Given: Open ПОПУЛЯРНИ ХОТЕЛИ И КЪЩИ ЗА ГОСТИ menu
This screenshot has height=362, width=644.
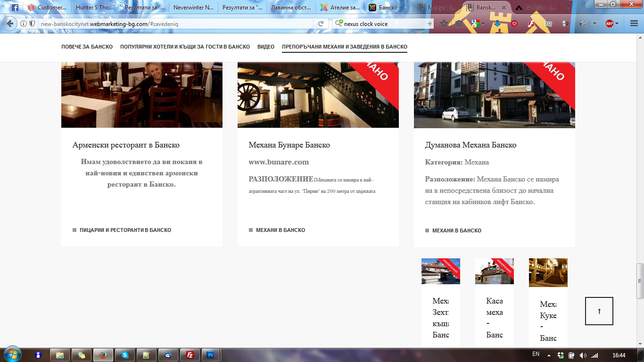Looking at the screenshot, I should pyautogui.click(x=185, y=47).
